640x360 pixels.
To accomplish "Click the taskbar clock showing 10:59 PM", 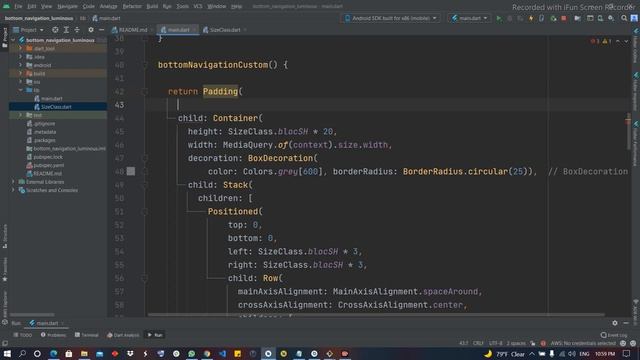I will (605, 353).
